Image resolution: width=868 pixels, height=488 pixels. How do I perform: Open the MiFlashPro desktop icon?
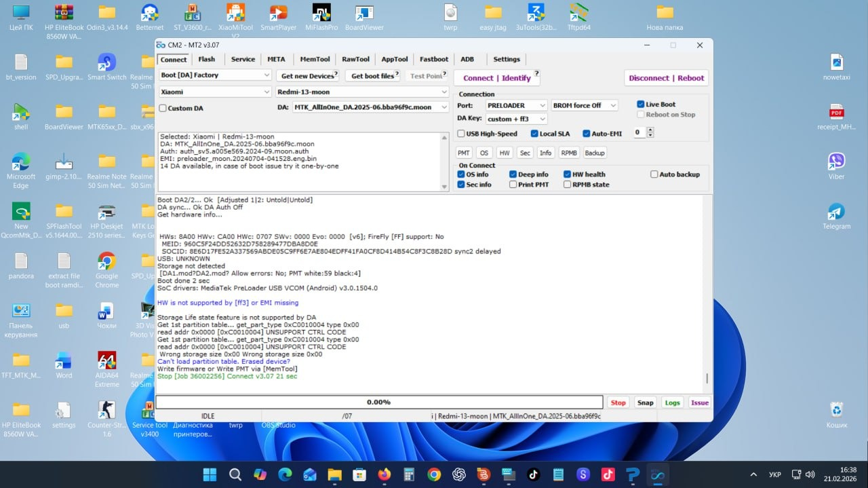tap(321, 15)
